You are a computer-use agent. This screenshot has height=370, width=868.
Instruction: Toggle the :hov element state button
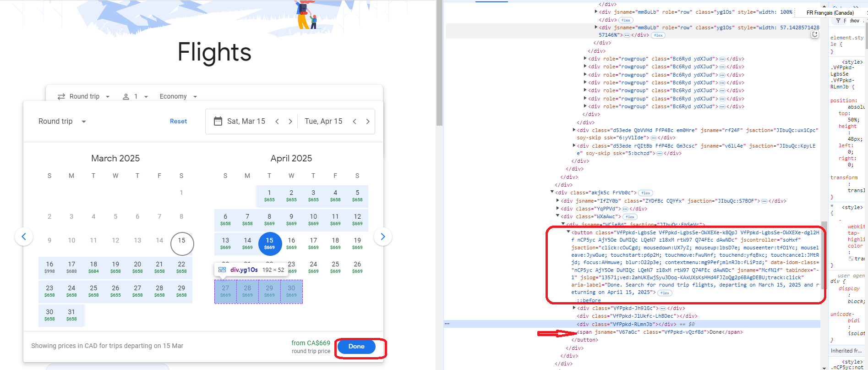pyautogui.click(x=854, y=21)
